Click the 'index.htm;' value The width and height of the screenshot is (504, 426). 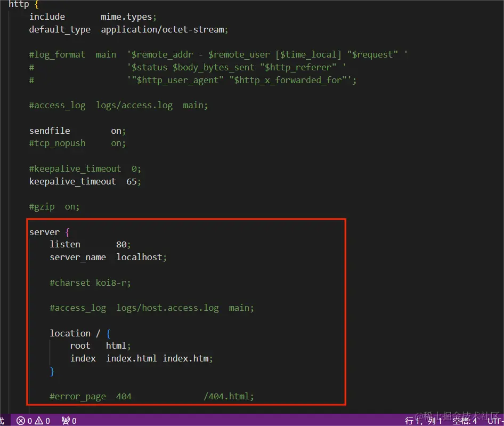[x=188, y=358]
